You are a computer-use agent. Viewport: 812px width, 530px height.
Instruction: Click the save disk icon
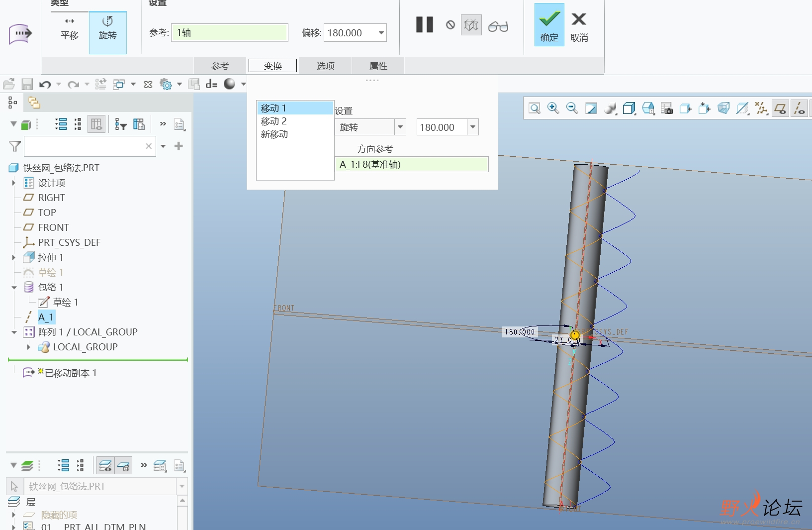pyautogui.click(x=27, y=84)
